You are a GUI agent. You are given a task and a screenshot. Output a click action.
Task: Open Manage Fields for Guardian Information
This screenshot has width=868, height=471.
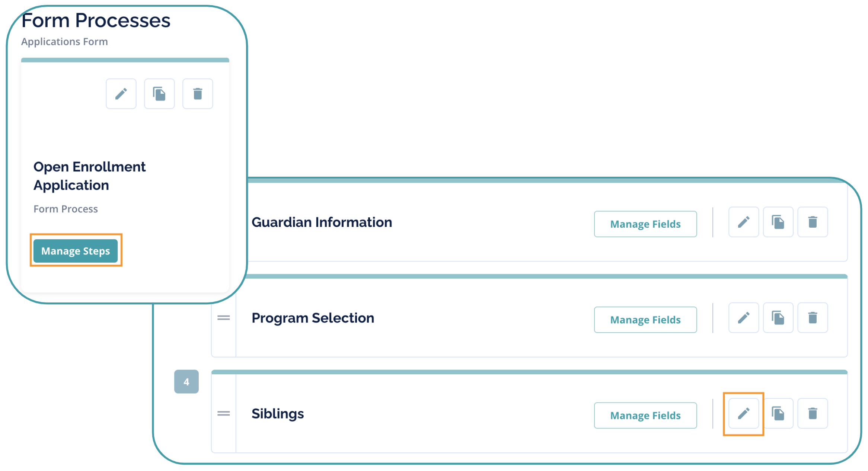(645, 224)
